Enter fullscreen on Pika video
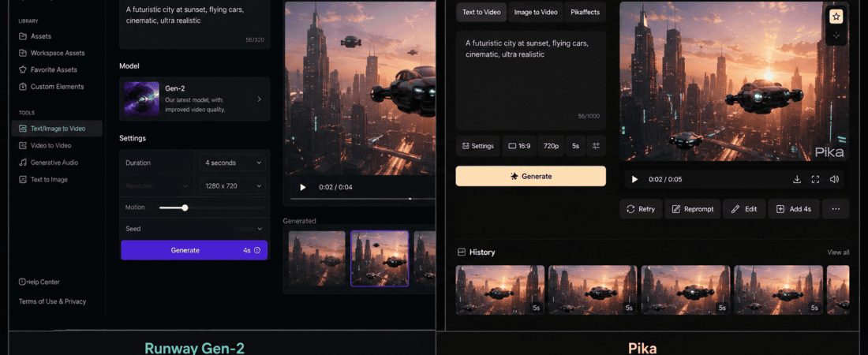868x355 pixels. [x=815, y=179]
